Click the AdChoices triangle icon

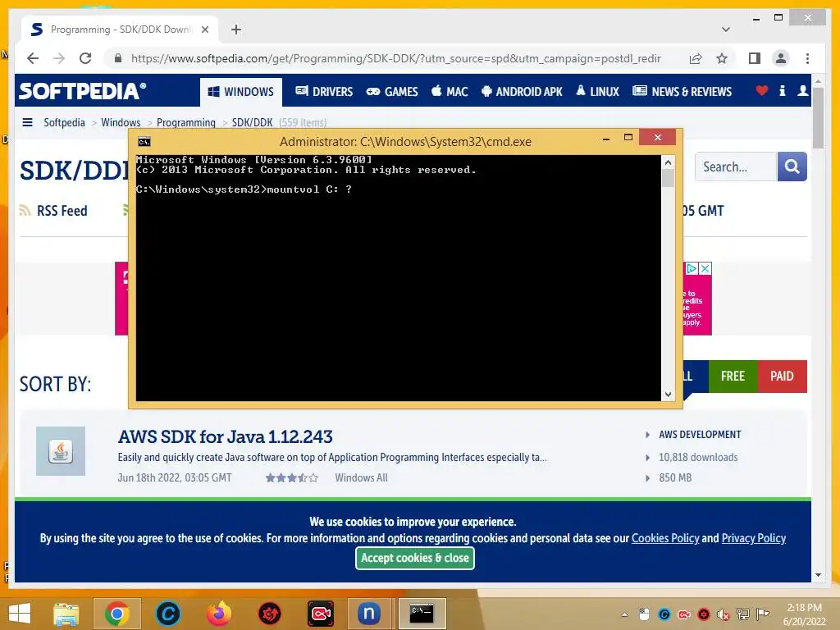pyautogui.click(x=692, y=268)
